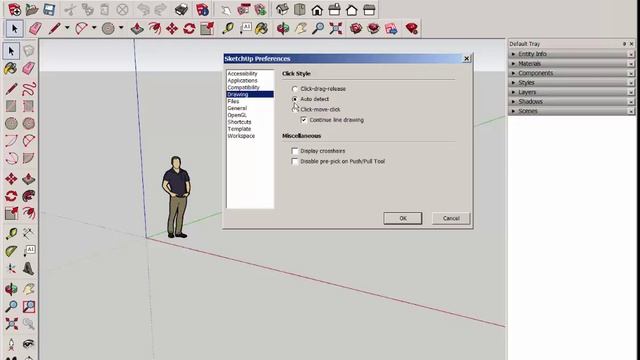This screenshot has height=360, width=640.
Task: Click the Print icon in the toolbar
Action: (181, 9)
